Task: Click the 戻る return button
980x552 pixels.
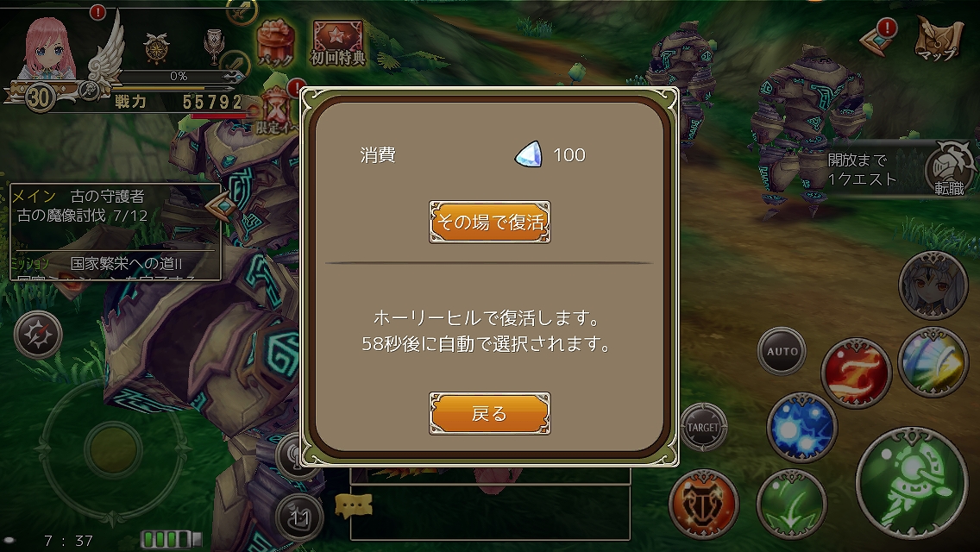Action: (489, 413)
